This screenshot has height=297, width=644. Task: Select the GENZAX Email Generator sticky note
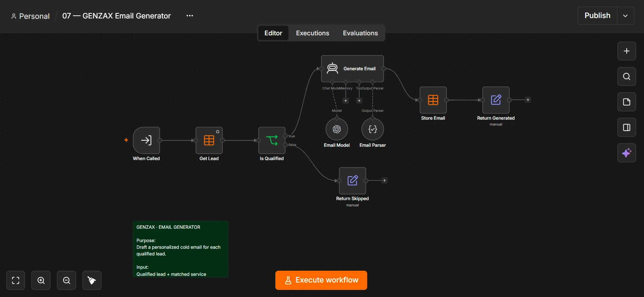pos(180,249)
